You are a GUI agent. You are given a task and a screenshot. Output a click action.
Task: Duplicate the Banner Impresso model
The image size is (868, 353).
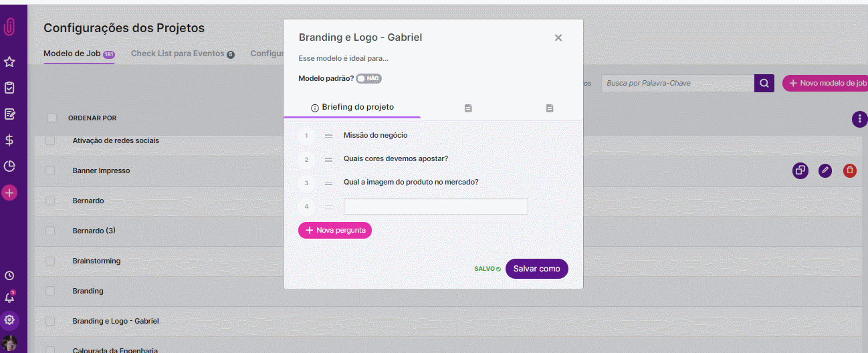pyautogui.click(x=800, y=170)
